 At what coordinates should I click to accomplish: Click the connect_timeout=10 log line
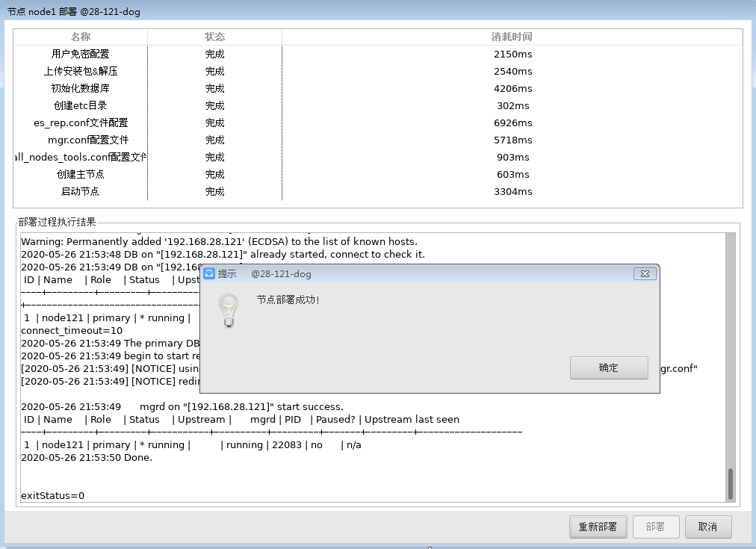click(x=72, y=331)
